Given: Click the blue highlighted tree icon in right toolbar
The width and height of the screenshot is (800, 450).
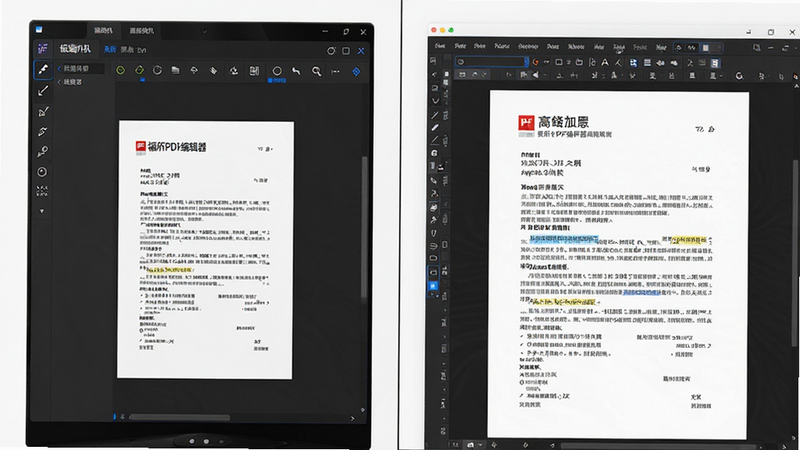Looking at the screenshot, I should tap(633, 63).
